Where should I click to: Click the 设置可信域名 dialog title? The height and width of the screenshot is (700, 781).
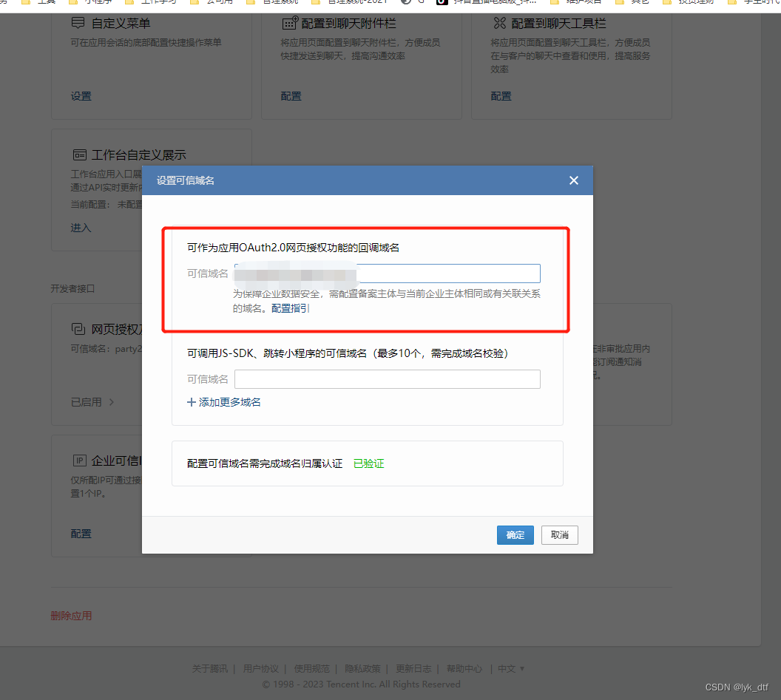[186, 180]
